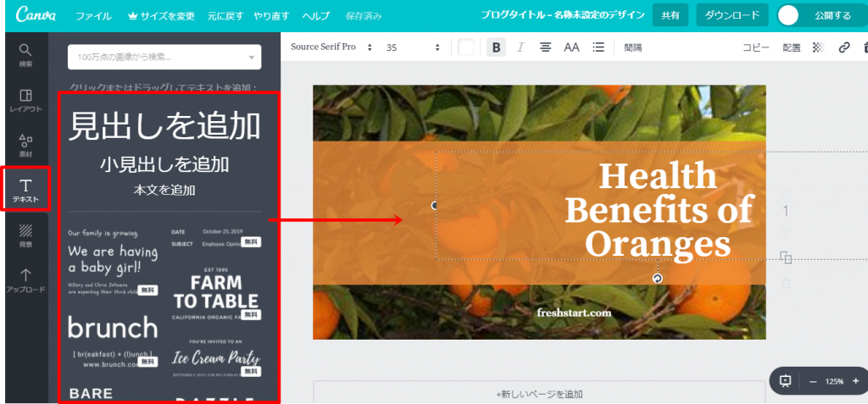
Task: Select the 'Health Benefits of Oranges' title text
Action: coord(658,210)
